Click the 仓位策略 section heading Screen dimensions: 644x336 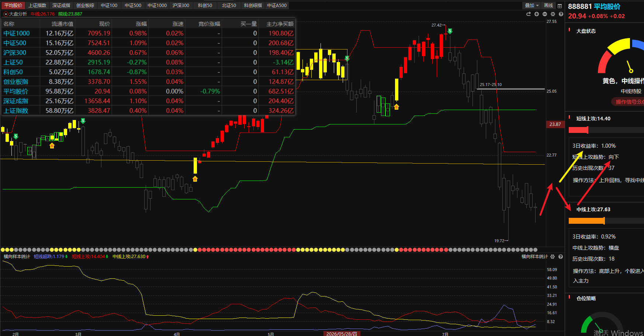point(586,298)
